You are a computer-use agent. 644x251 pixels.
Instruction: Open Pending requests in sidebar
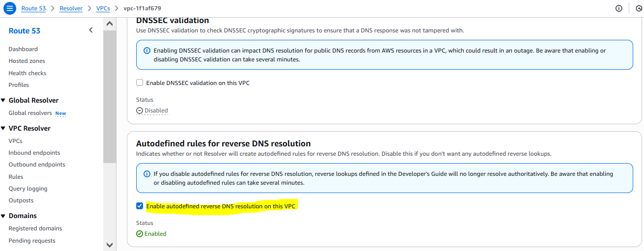(32, 241)
